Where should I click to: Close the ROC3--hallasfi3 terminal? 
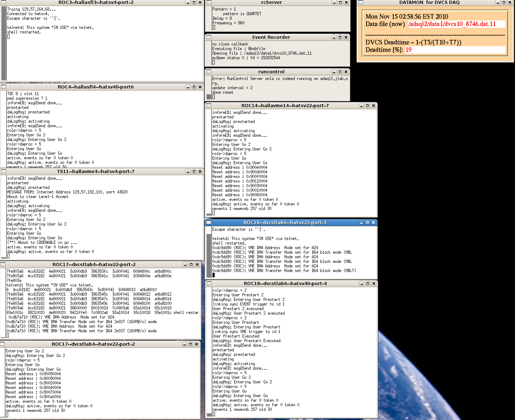pyautogui.click(x=200, y=2)
